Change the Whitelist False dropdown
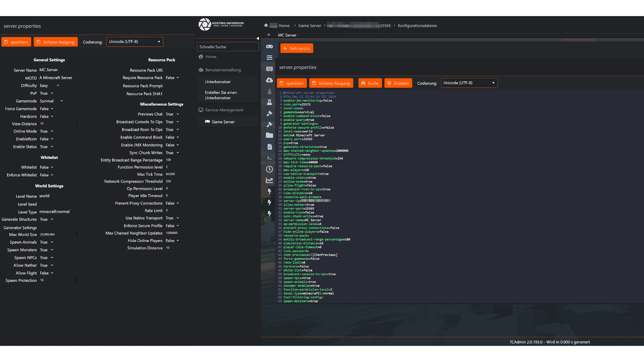Image resolution: width=644 pixels, height=362 pixels. 47,167
